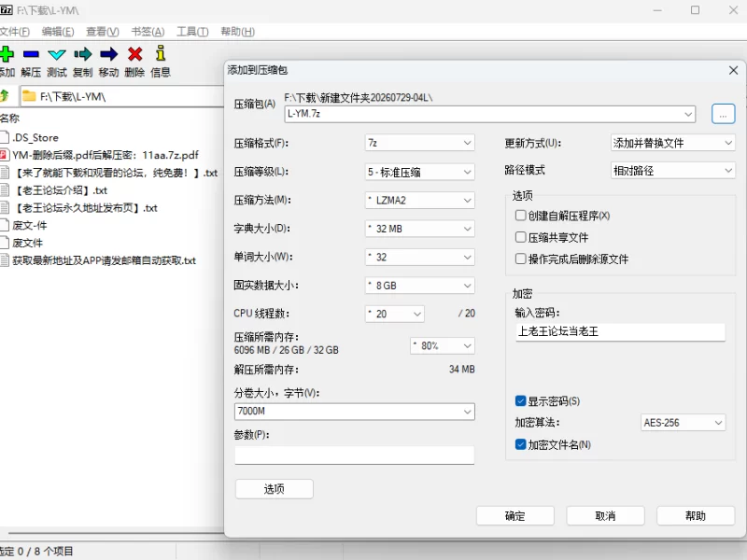Enable 压缩共享文件 checkbox
Viewport: 747px width, 560px height.
point(520,237)
